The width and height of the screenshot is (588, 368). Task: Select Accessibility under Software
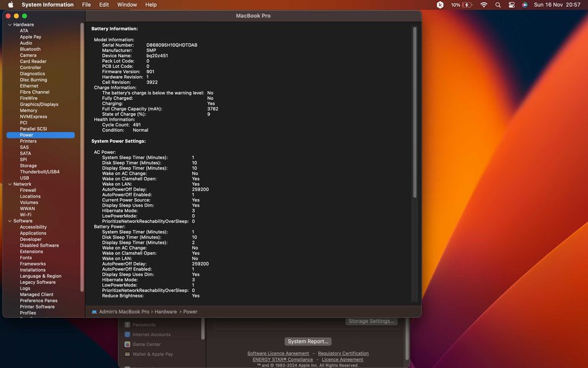point(33,227)
